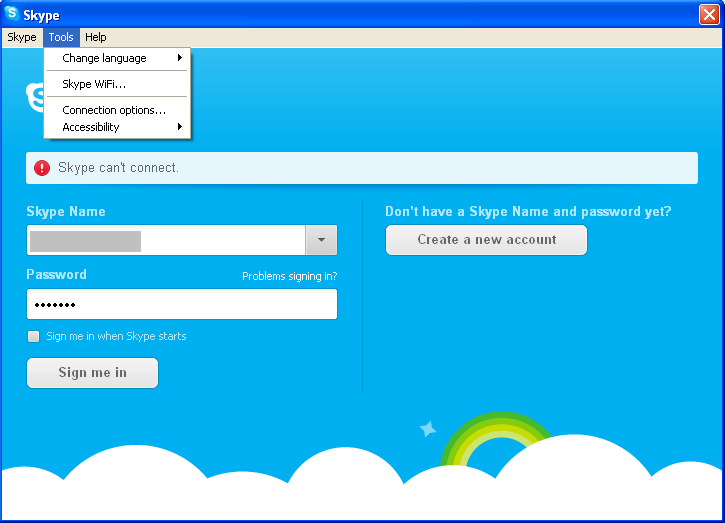Enable Sign me in when Skype starts
Image resolution: width=725 pixels, height=523 pixels.
(x=33, y=336)
